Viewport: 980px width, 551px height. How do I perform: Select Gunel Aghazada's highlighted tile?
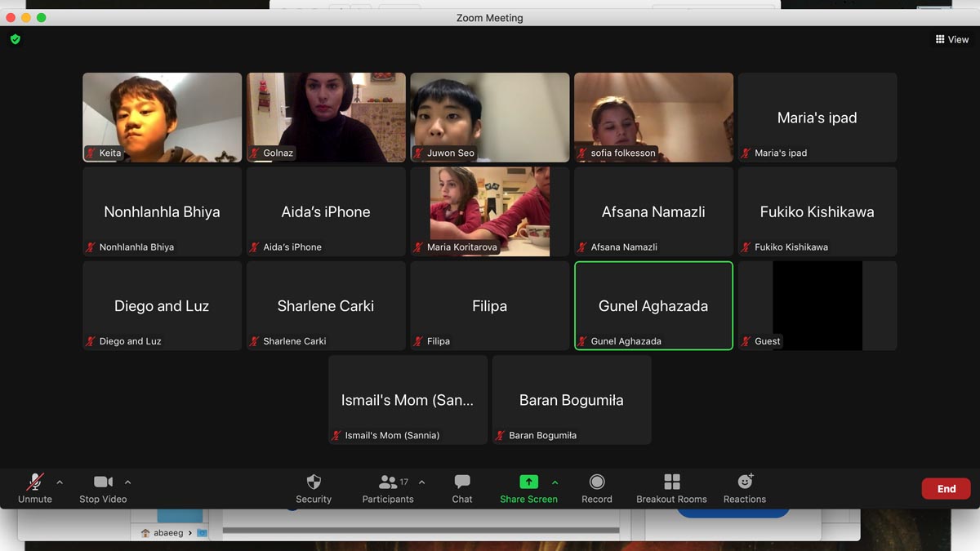(653, 305)
